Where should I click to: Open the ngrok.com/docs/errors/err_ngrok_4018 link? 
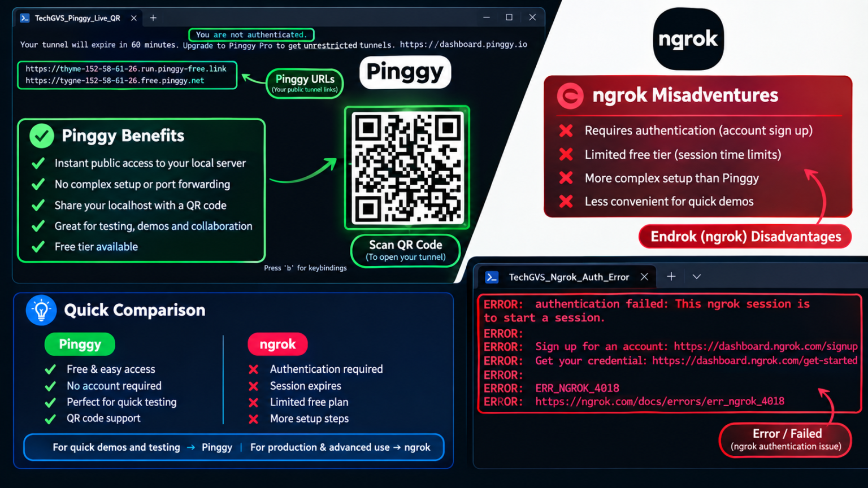coord(659,402)
